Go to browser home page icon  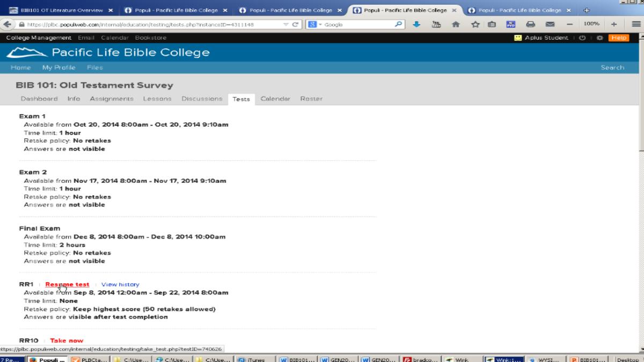(x=456, y=24)
